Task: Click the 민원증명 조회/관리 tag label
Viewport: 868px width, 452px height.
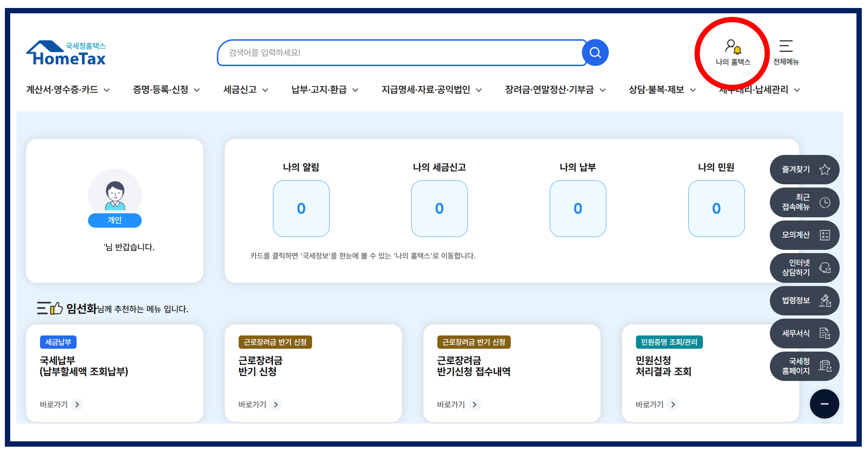Action: point(669,342)
